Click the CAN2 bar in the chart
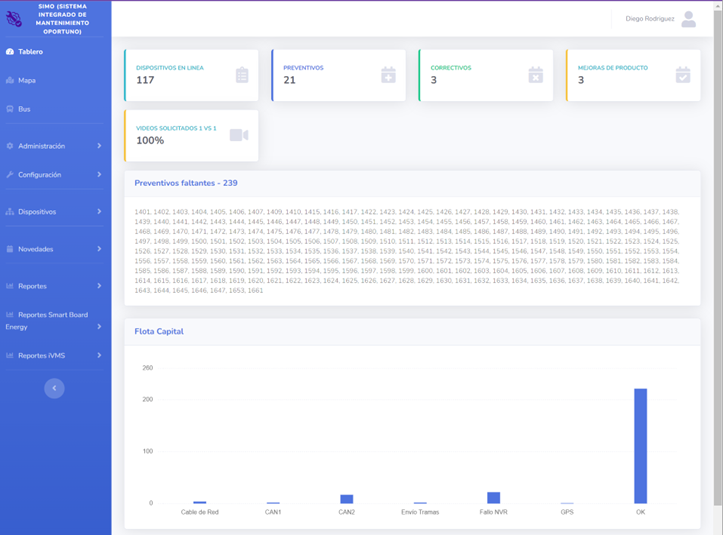The width and height of the screenshot is (723, 535). click(347, 499)
